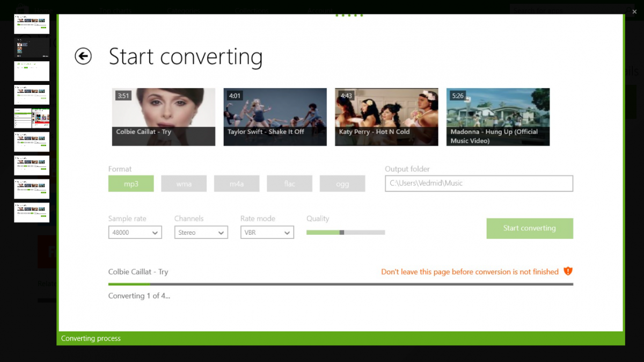Viewport: 644px width, 362px height.
Task: Select the Colbie Caillat - Try video thumbnail
Action: pos(164,117)
